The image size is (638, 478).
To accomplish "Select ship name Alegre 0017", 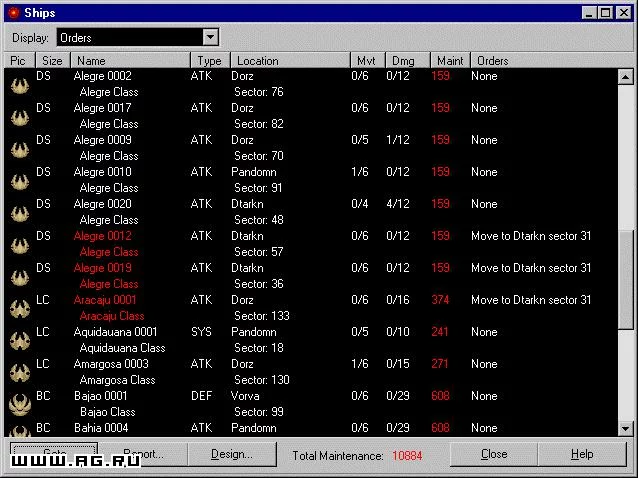I will click(103, 108).
